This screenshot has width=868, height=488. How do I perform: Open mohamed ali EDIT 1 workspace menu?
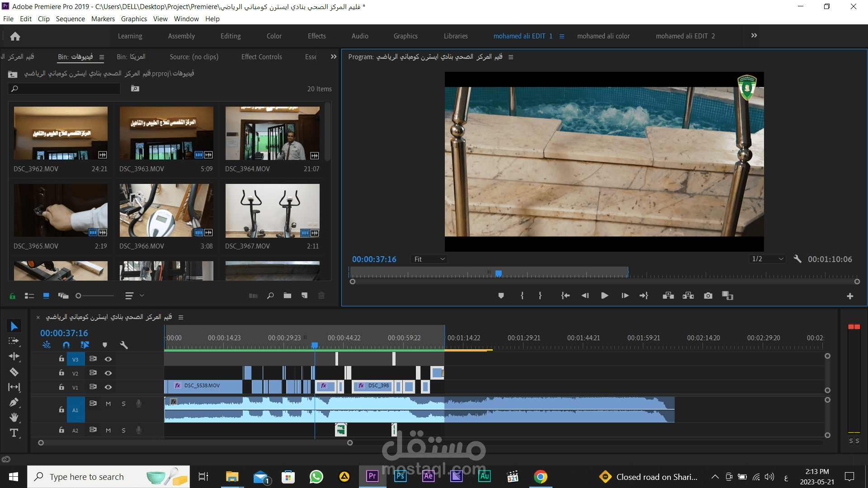click(562, 36)
